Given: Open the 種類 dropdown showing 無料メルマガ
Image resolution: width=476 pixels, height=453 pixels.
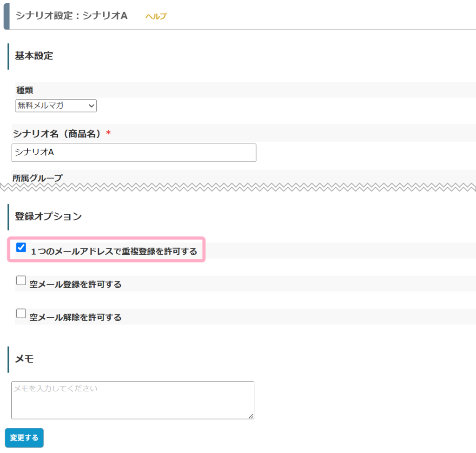Looking at the screenshot, I should [56, 105].
